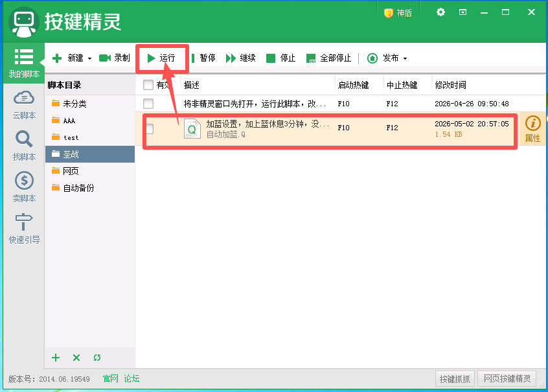Start 录制 recording a script

click(115, 58)
